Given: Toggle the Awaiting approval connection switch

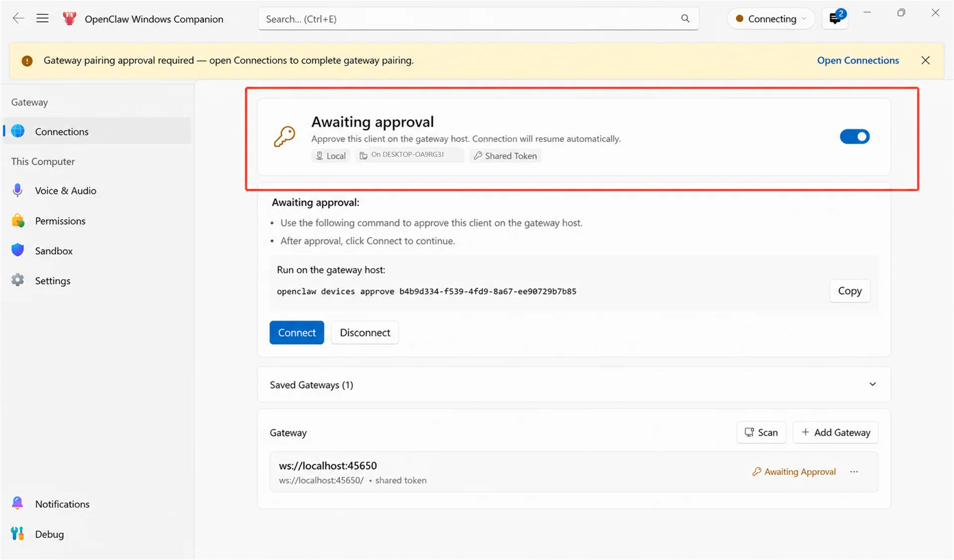Looking at the screenshot, I should pos(855,137).
